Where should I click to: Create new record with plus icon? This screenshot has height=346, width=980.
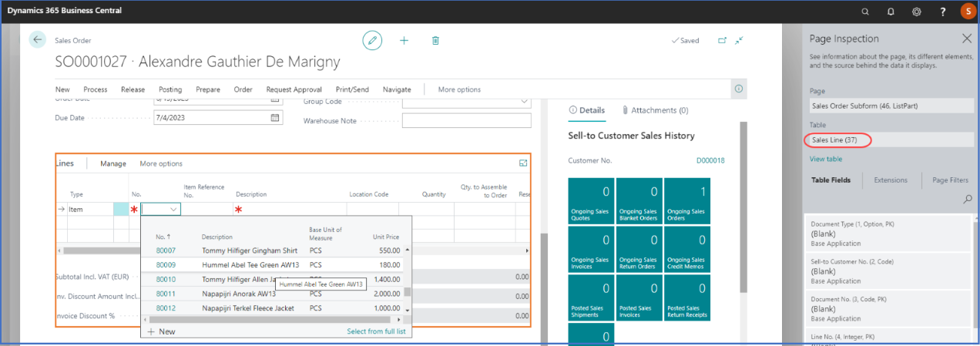[404, 40]
